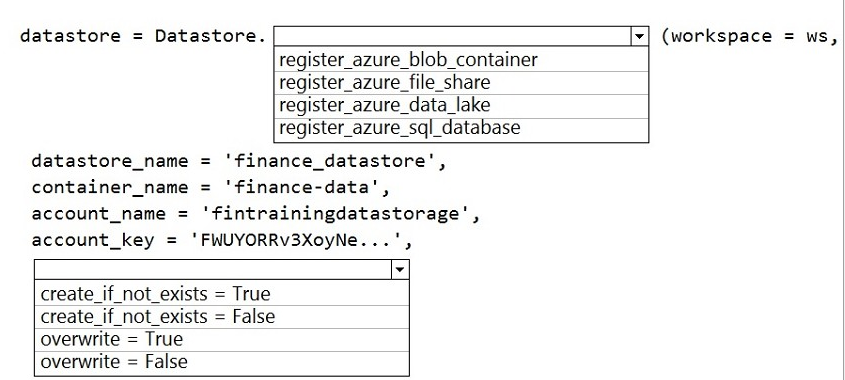
Task: Click the '(workspace = ws,' code text
Action: tap(750, 36)
